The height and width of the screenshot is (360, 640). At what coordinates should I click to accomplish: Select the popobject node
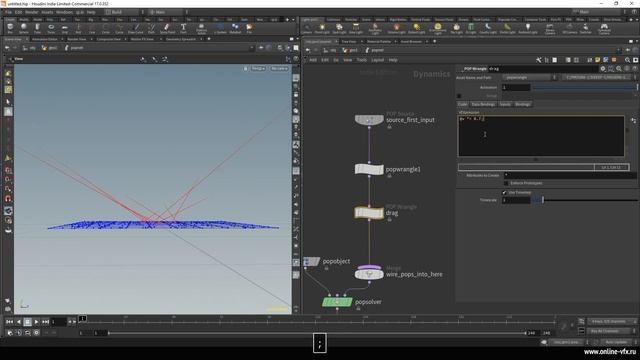(312, 261)
